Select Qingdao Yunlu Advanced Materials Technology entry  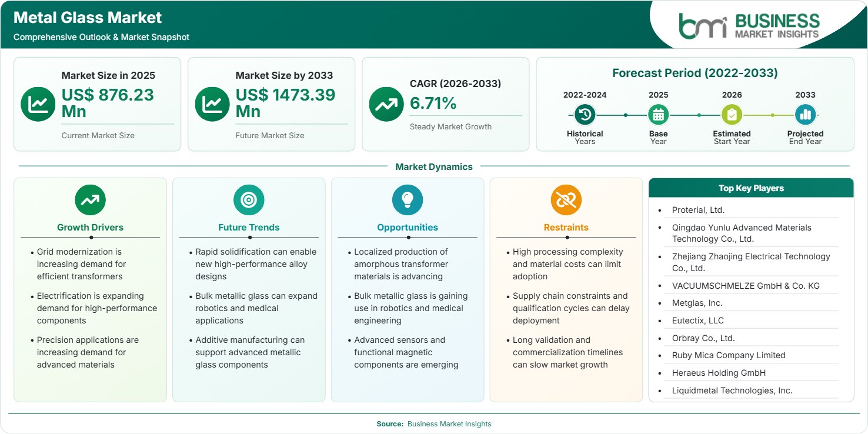(742, 233)
